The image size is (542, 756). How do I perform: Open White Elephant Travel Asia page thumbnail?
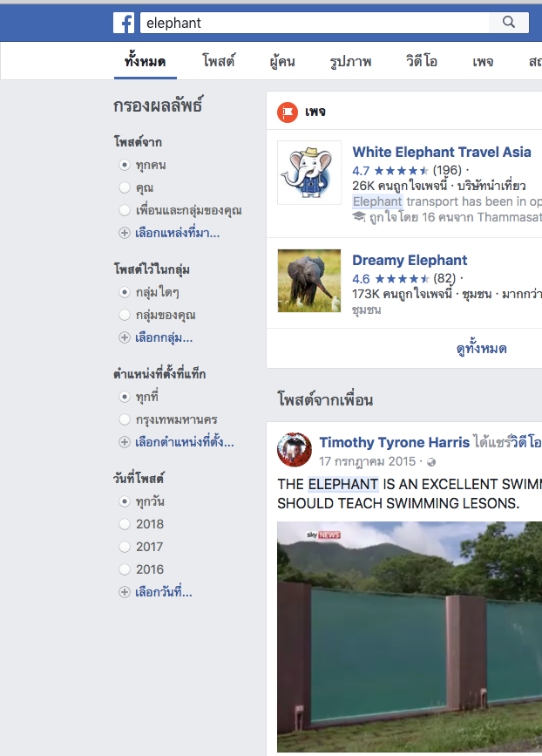[x=309, y=173]
